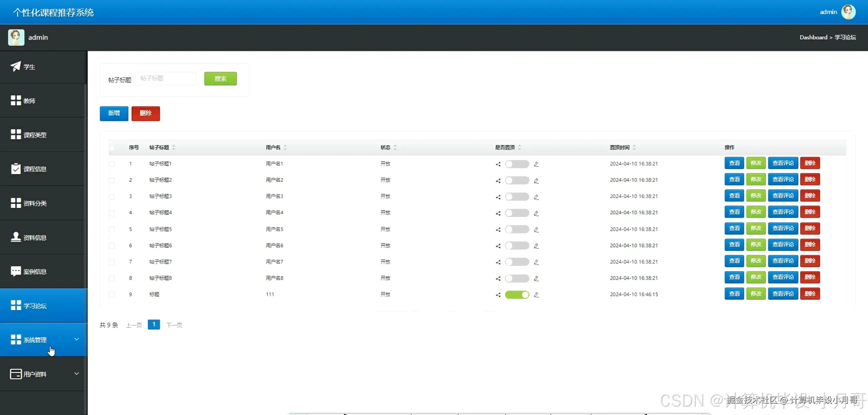Click the admin avatar in top-right header
The height and width of the screenshot is (415, 868).
point(848,12)
